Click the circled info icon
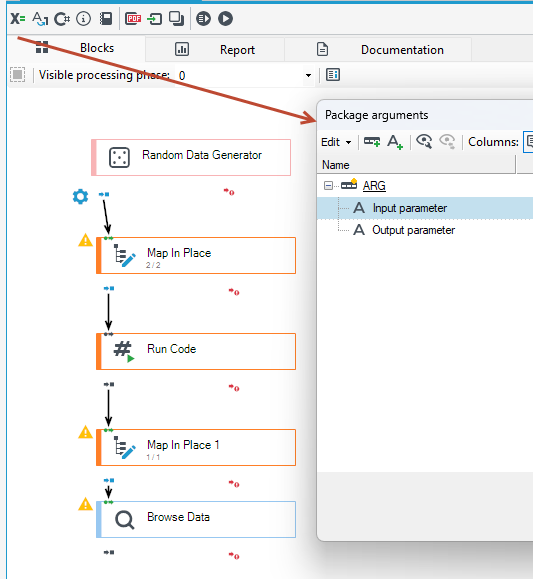Viewport: 533px width, 579px height. pyautogui.click(x=83, y=18)
